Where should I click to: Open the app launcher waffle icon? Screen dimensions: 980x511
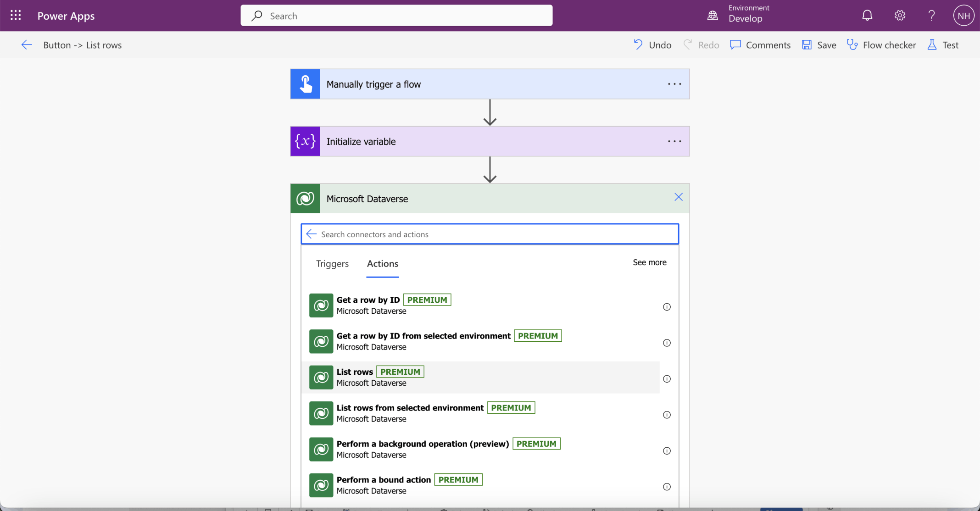point(16,16)
